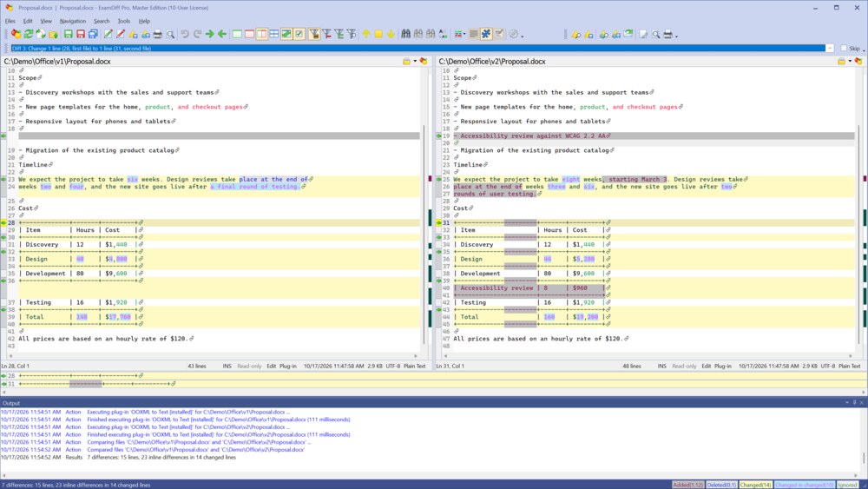Toggle the green highlighted compare-option icon
This screenshot has height=489, width=868.
[x=286, y=35]
